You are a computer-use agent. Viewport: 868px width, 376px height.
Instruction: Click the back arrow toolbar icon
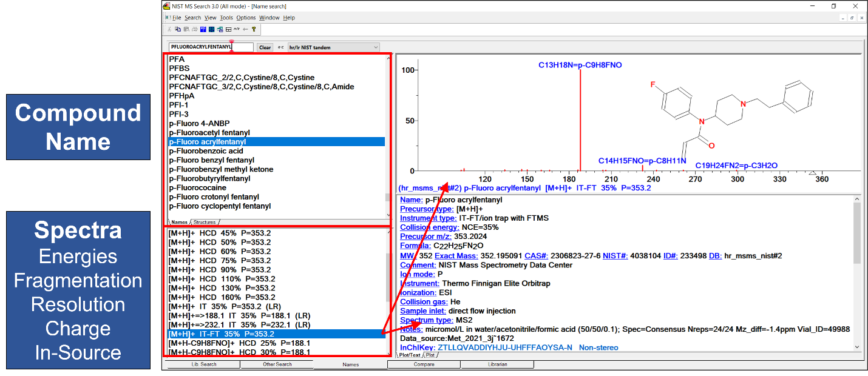(245, 29)
